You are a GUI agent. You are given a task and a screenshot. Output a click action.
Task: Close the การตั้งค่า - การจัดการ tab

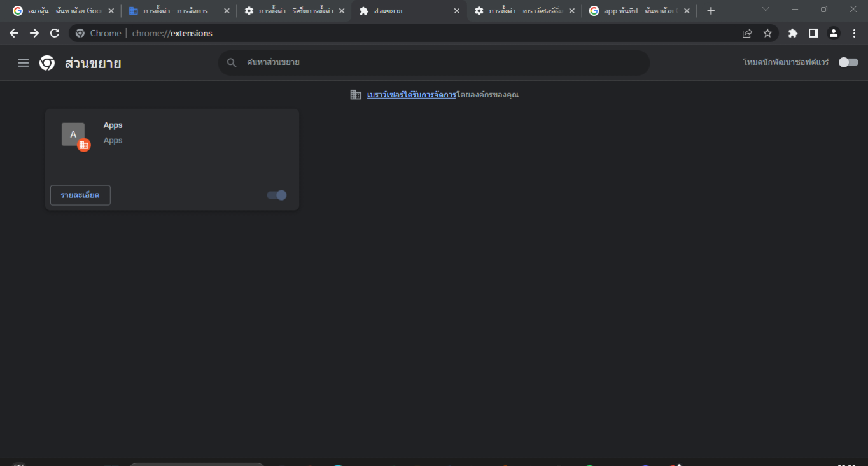(x=227, y=11)
